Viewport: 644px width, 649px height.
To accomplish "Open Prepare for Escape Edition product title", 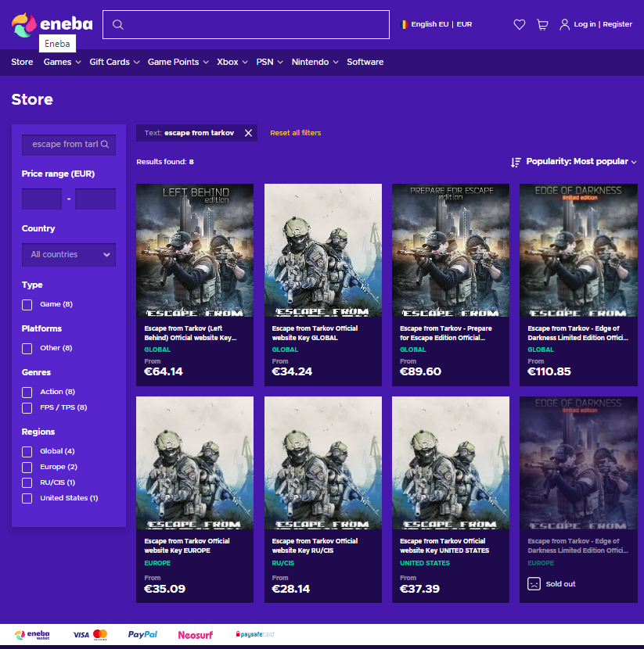I will (445, 333).
